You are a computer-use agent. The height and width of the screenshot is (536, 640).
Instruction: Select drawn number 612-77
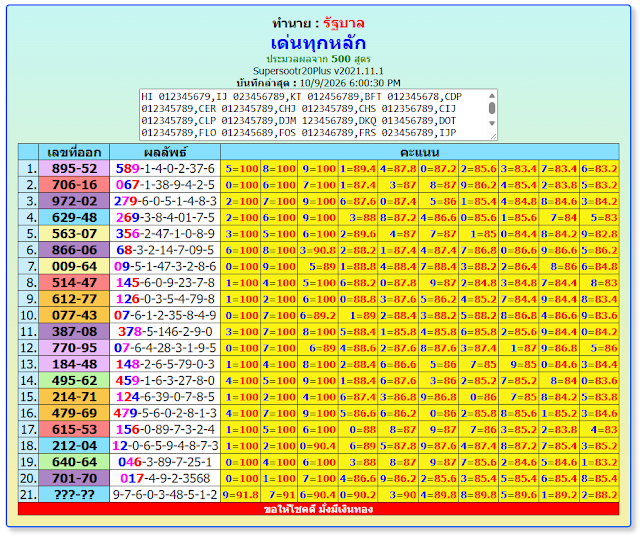[x=74, y=299]
